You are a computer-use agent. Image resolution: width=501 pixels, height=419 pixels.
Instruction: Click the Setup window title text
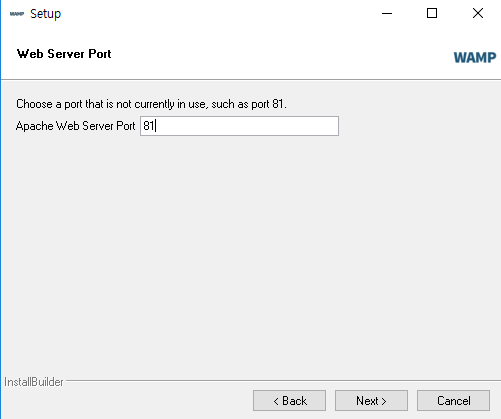(46, 14)
